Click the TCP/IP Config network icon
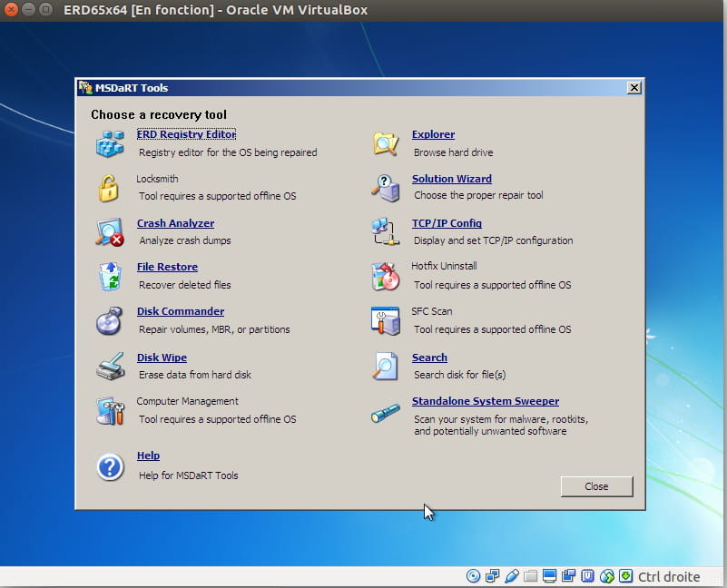727x588 pixels. click(386, 231)
